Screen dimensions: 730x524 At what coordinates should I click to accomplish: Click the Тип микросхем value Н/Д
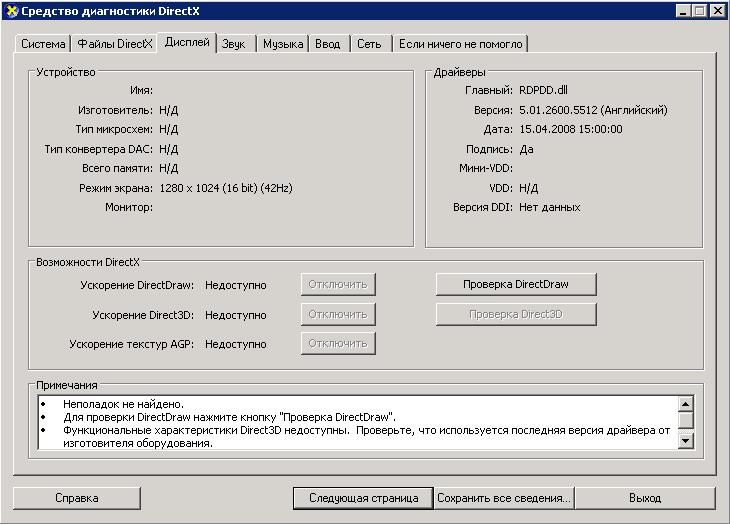pyautogui.click(x=169, y=129)
